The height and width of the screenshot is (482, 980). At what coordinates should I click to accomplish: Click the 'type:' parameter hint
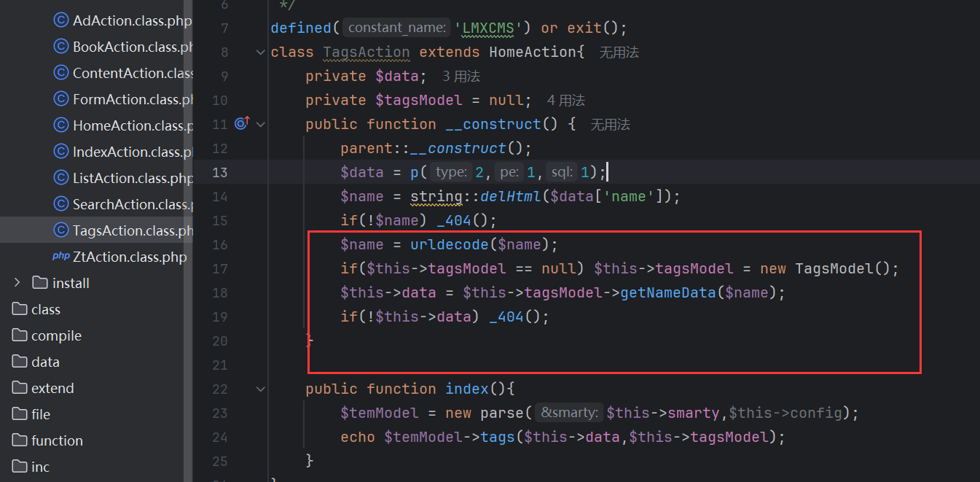[x=452, y=172]
